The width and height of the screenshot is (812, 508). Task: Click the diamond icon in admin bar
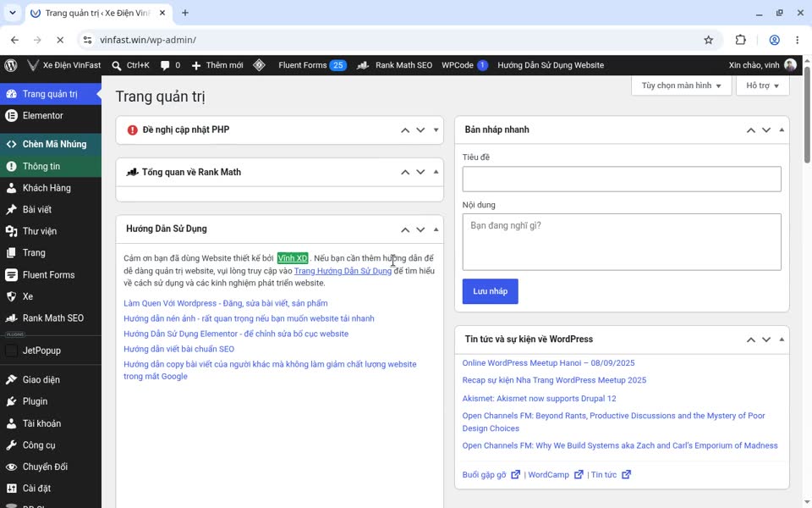pyautogui.click(x=260, y=65)
